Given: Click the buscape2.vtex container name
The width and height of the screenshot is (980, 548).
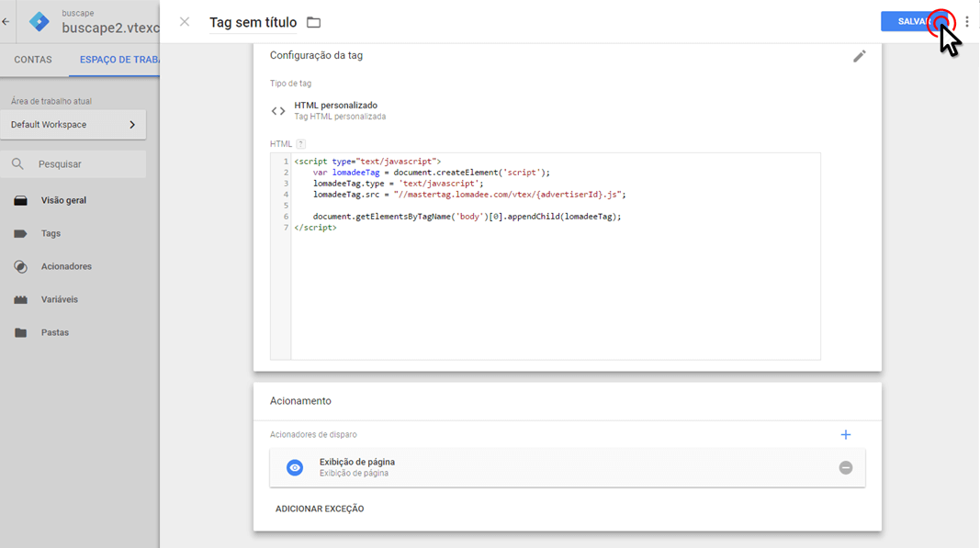Looking at the screenshot, I should click(110, 28).
